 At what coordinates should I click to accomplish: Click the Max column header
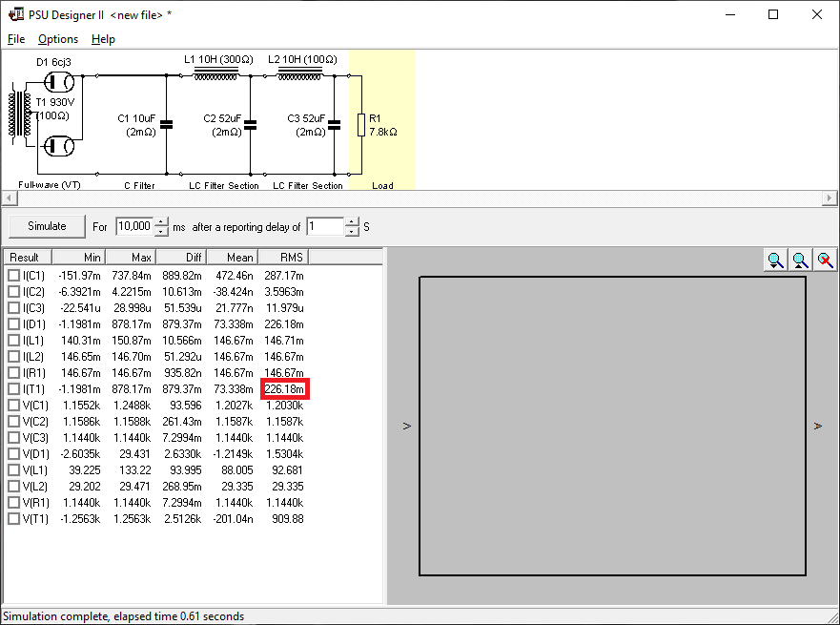pos(131,258)
